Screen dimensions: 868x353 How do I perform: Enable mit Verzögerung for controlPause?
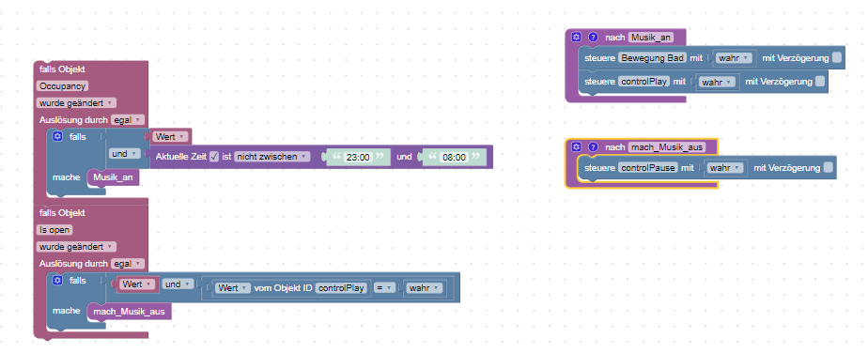point(829,168)
